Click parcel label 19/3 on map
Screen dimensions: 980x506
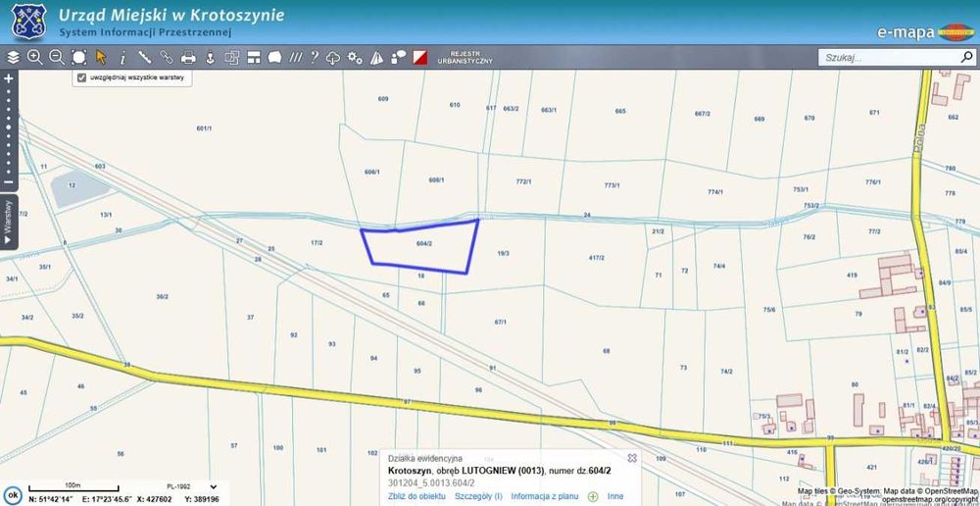pyautogui.click(x=503, y=253)
